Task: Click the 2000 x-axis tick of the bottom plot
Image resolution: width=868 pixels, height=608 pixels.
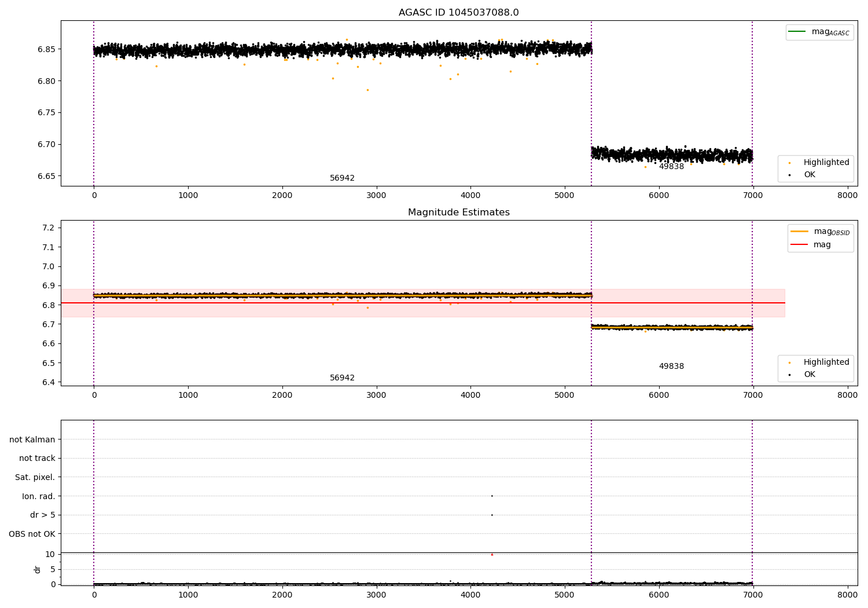Action: (x=282, y=594)
